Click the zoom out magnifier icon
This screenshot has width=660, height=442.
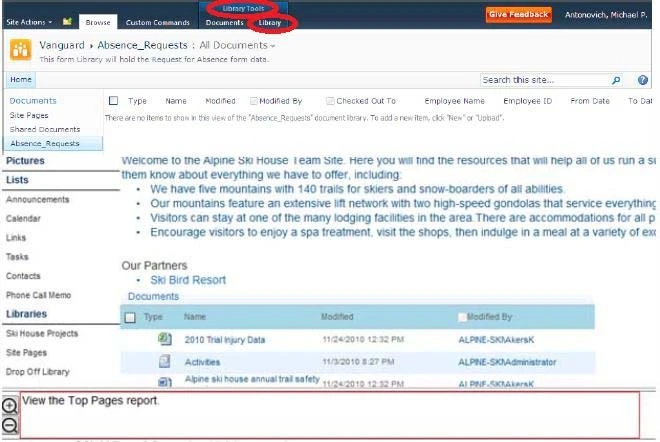9,425
